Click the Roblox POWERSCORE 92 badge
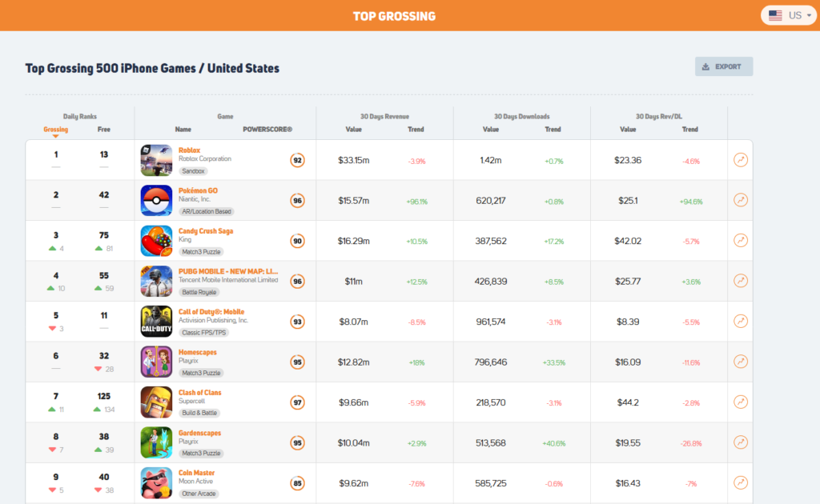 [x=298, y=160]
